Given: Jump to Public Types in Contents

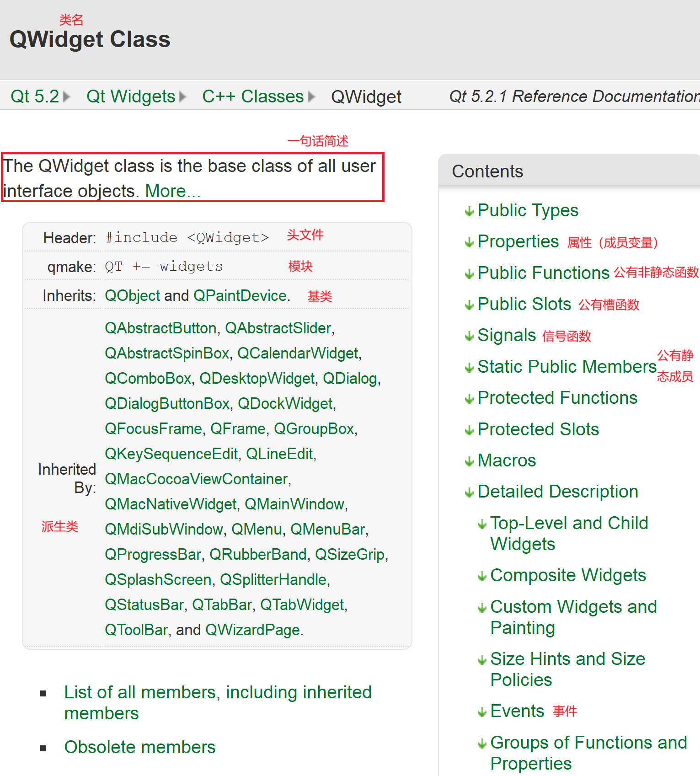Looking at the screenshot, I should tap(528, 210).
